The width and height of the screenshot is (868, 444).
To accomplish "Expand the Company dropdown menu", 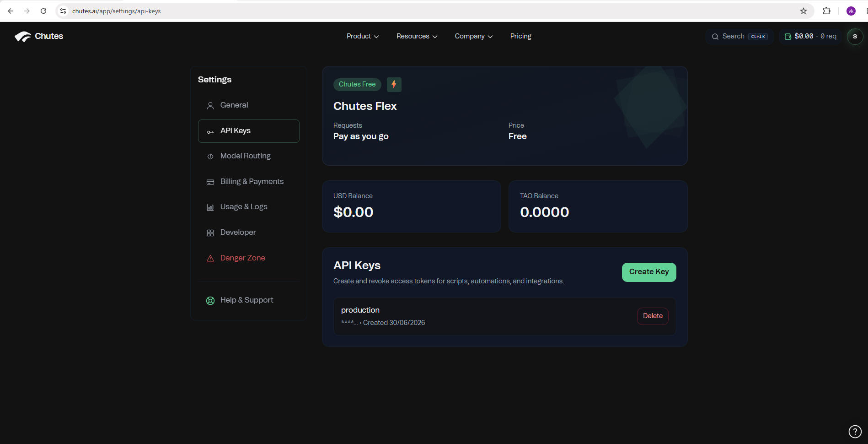I will tap(474, 36).
